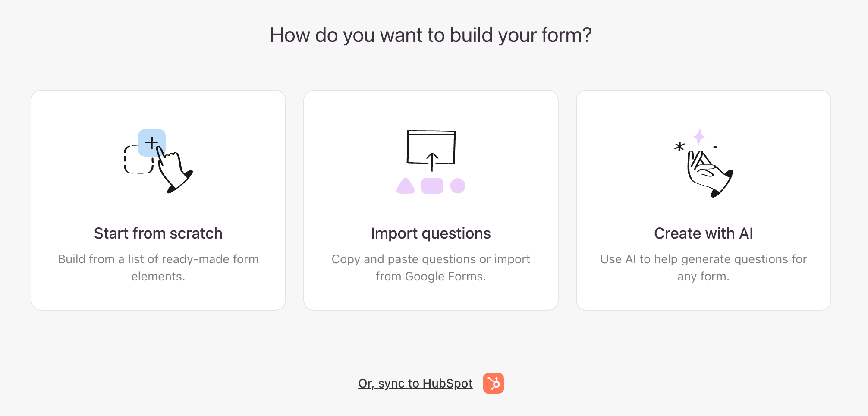The width and height of the screenshot is (868, 416).
Task: Click the blue plus square icon
Action: click(152, 142)
